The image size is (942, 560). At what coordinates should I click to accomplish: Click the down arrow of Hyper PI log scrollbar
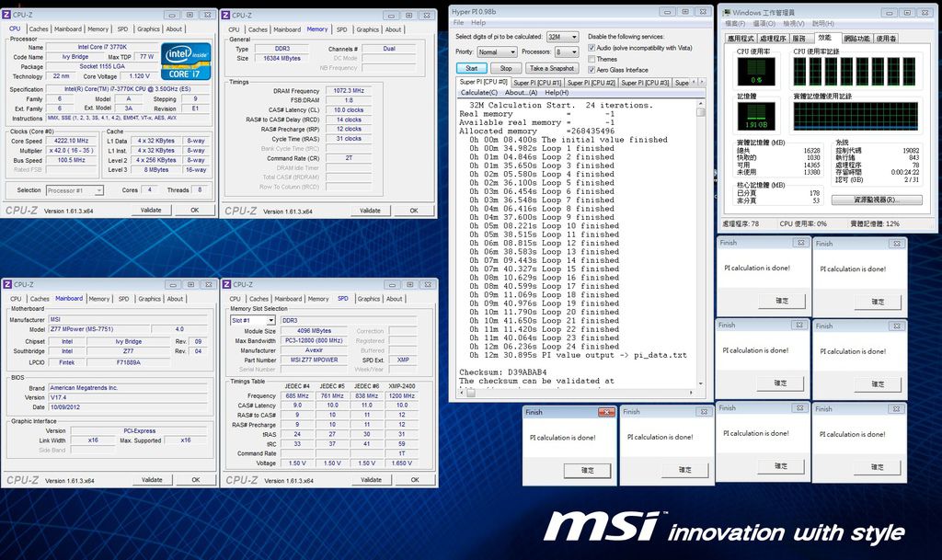click(700, 383)
